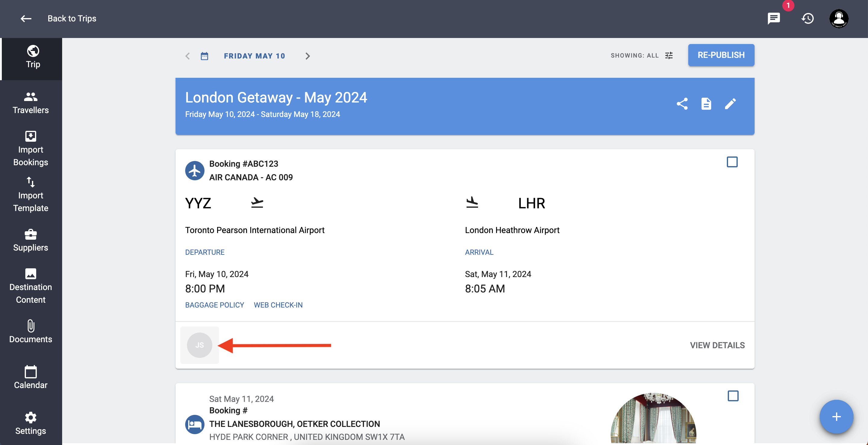Click the 8:05 AM arrival time
868x445 pixels.
pos(485,289)
